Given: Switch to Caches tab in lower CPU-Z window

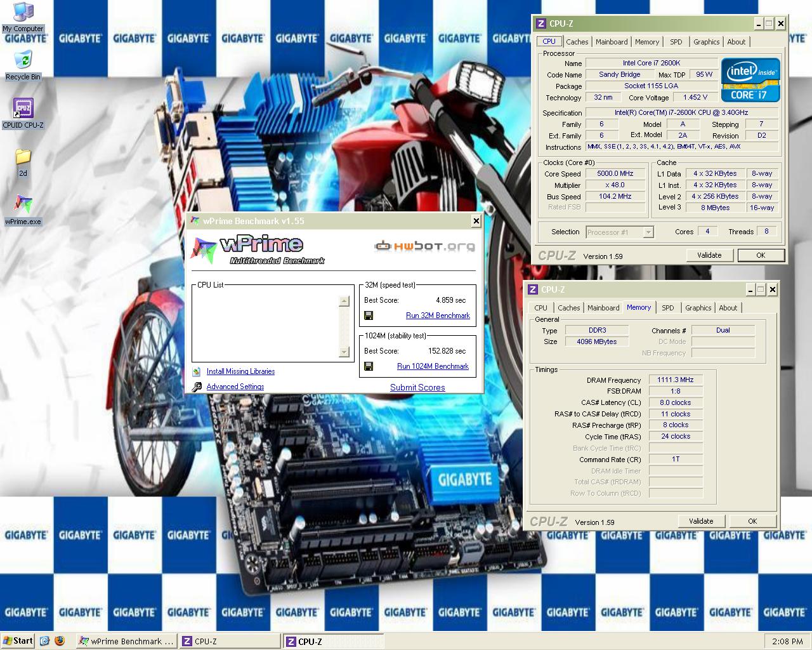Looking at the screenshot, I should [569, 308].
